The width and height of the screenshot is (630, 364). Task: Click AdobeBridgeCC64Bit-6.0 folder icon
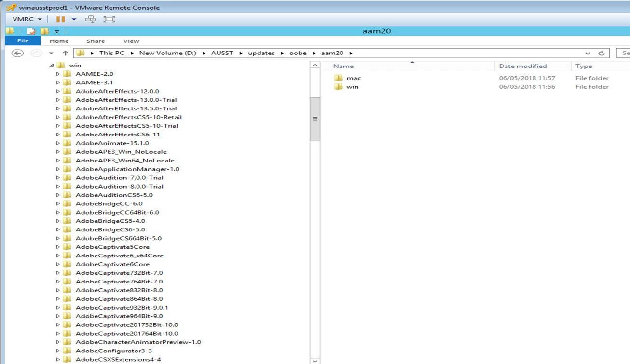point(68,212)
